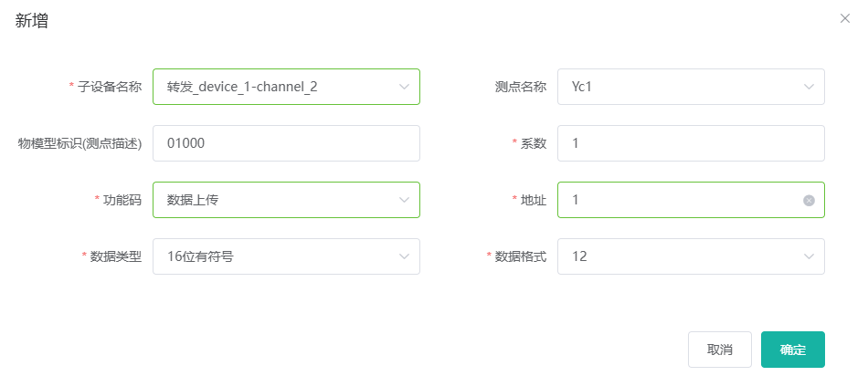This screenshot has width=868, height=376.
Task: Focus the 物模型标识(测点描述) input containing 01000
Action: point(286,143)
